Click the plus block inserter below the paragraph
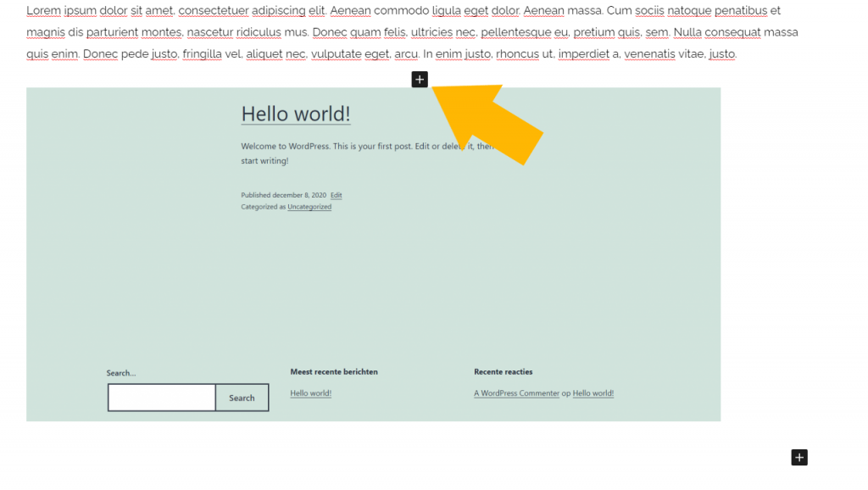This screenshot has height=490, width=868. click(x=420, y=79)
